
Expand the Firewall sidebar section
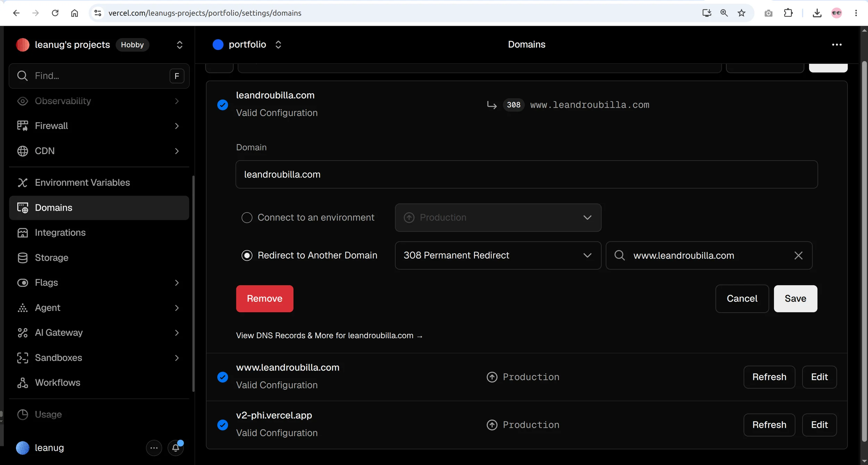click(x=177, y=126)
